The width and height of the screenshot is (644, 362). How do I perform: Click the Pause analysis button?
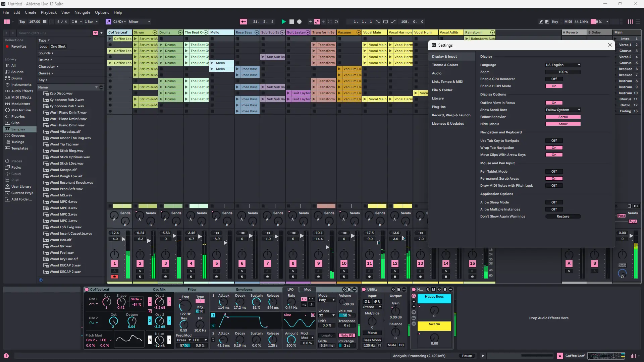[x=467, y=356]
